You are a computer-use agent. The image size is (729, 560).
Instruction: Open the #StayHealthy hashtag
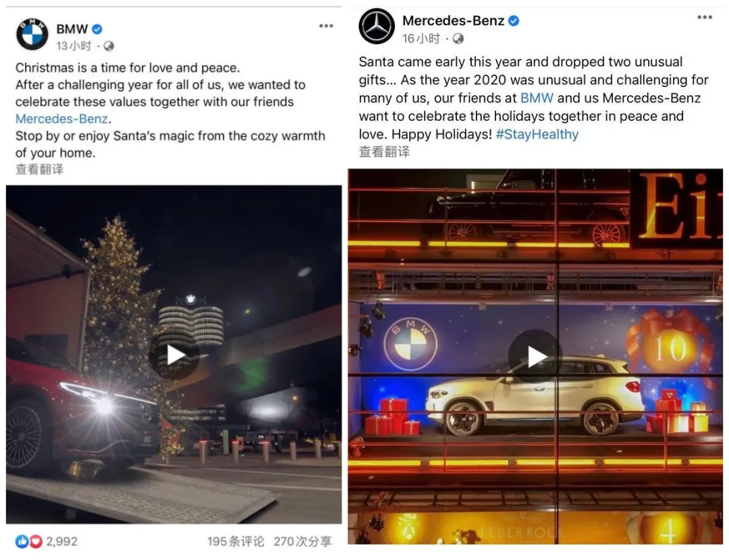(x=537, y=134)
